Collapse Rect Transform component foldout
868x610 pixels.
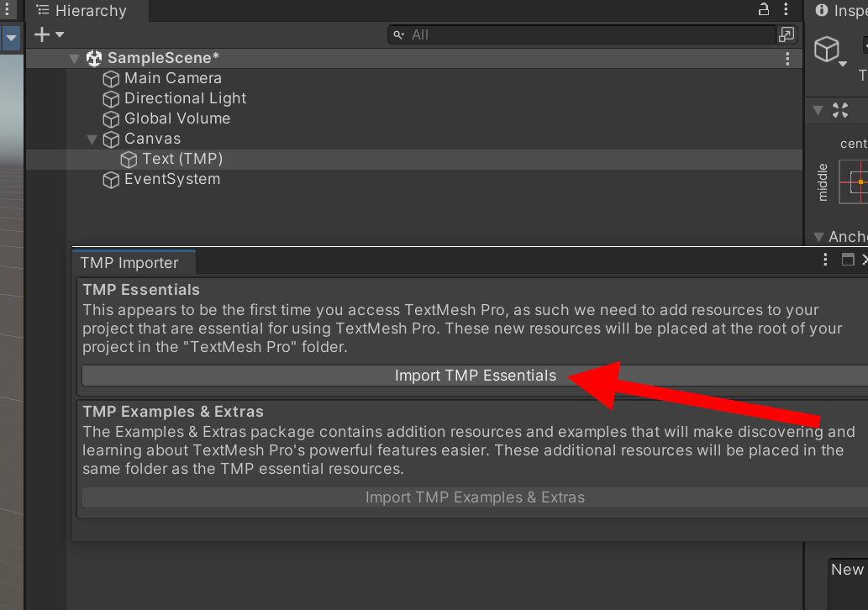818,110
